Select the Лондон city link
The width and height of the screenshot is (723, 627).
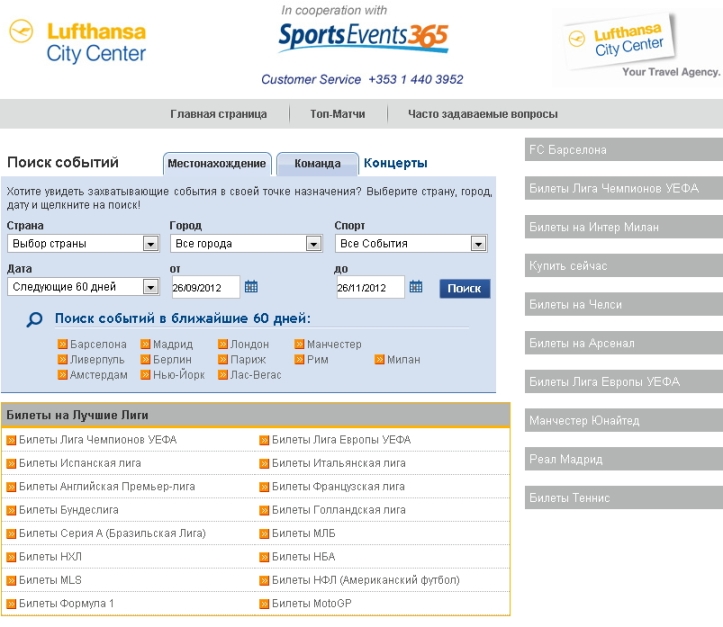pyautogui.click(x=249, y=344)
